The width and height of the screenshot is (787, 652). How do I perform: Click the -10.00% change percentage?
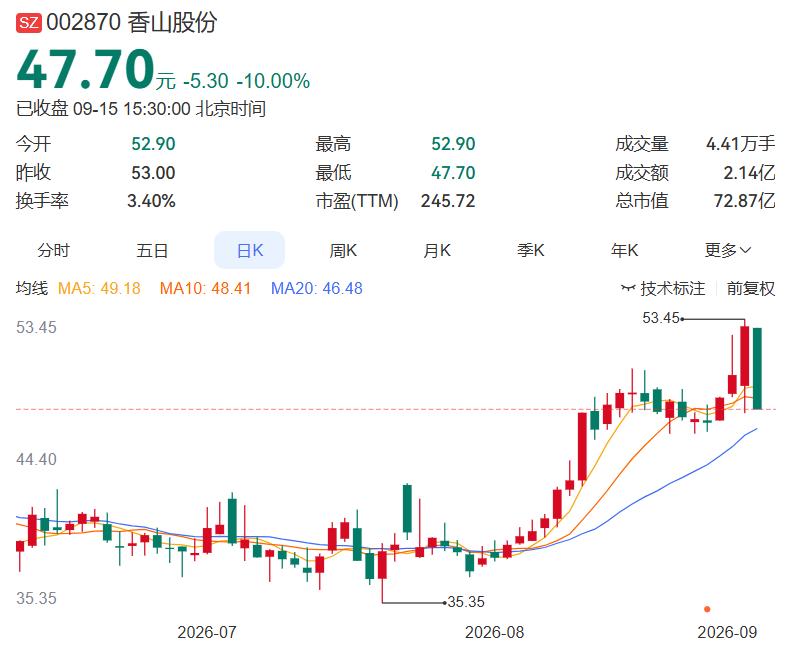[274, 81]
